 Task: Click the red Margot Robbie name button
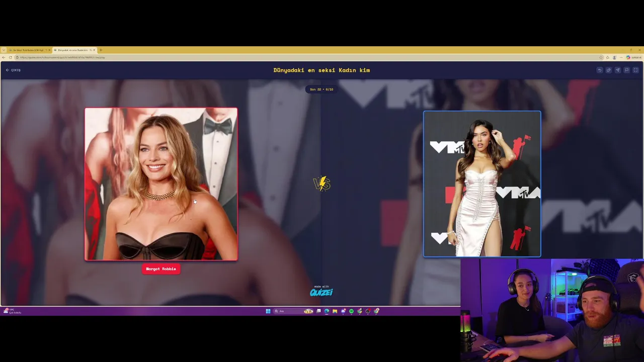pyautogui.click(x=161, y=269)
